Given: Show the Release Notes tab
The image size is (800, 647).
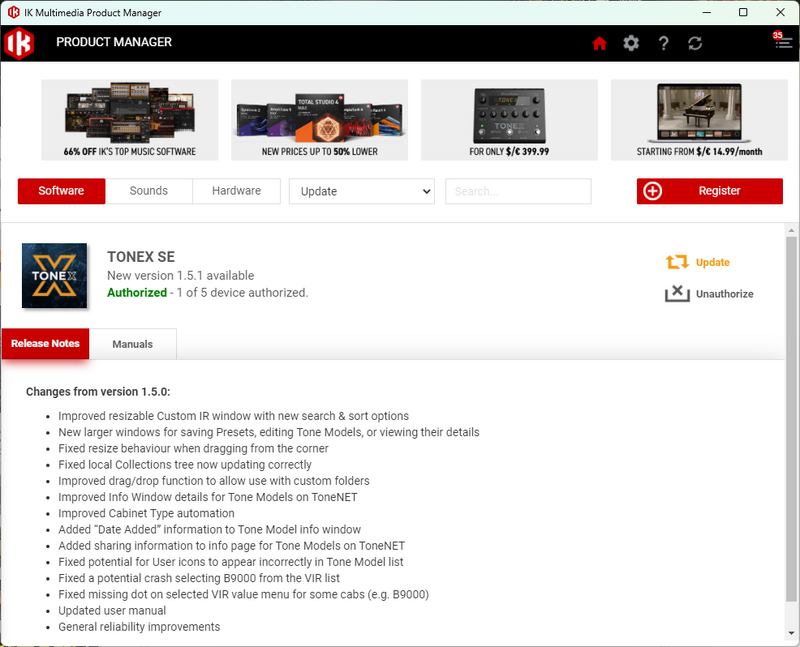Looking at the screenshot, I should point(45,343).
